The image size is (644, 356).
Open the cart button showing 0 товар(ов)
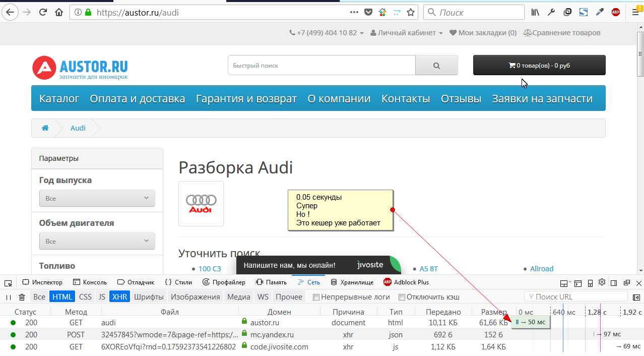tap(539, 66)
